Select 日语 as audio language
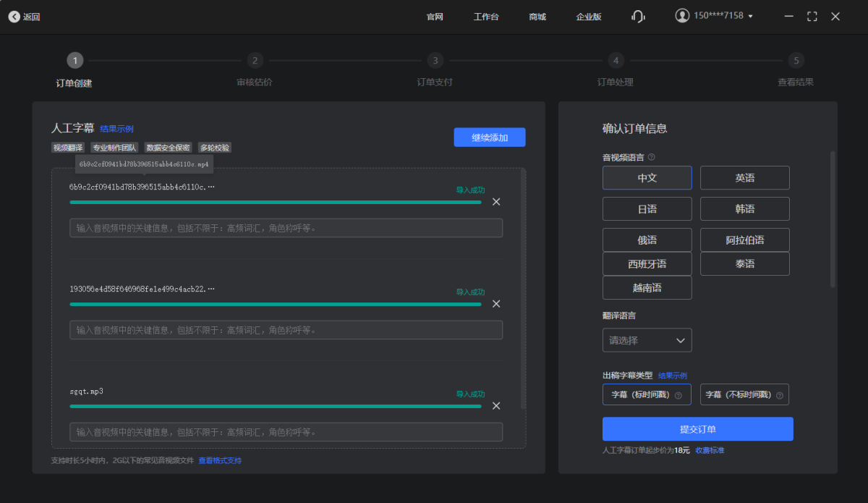868x503 pixels. pyautogui.click(x=647, y=209)
